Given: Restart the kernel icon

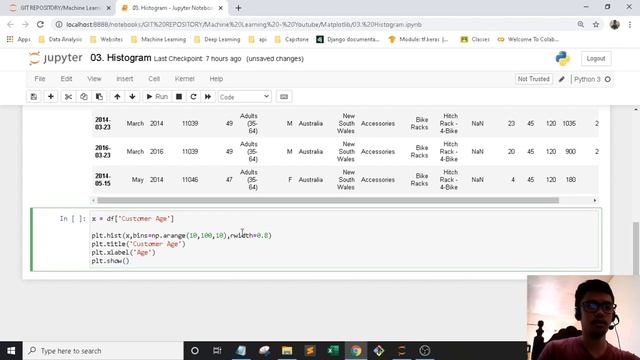Looking at the screenshot, I should coord(193,97).
